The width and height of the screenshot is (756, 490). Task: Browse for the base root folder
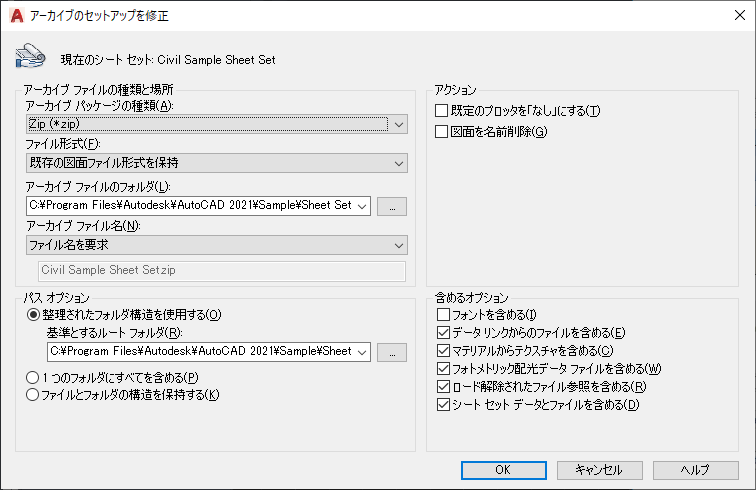392,352
